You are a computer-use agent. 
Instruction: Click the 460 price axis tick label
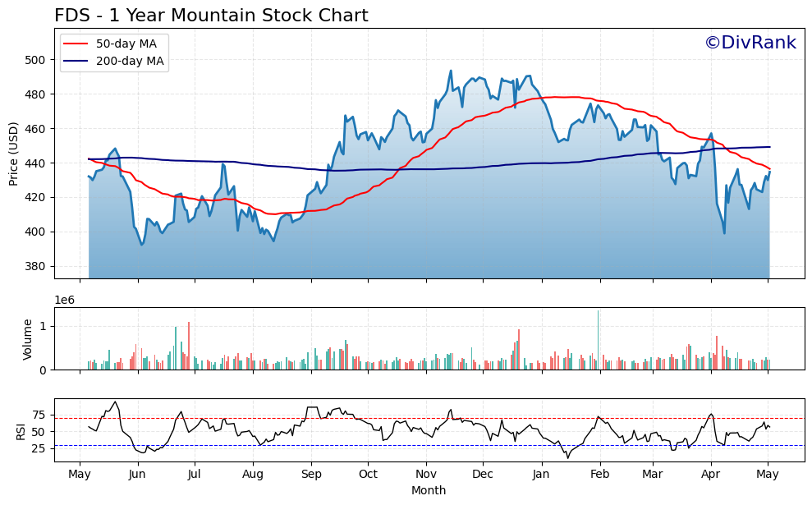35,128
